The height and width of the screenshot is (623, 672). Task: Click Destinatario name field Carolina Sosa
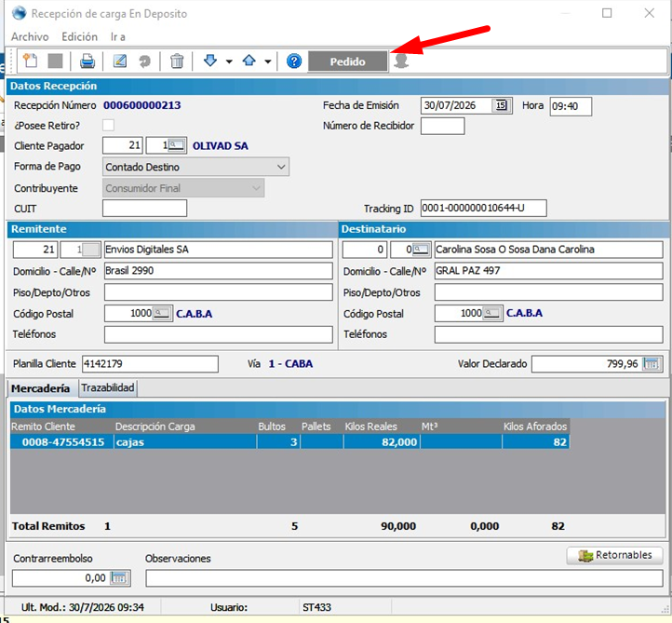coord(549,250)
